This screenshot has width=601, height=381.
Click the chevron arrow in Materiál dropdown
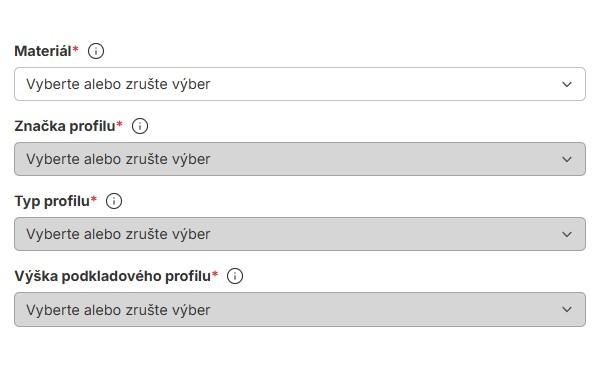(x=567, y=84)
